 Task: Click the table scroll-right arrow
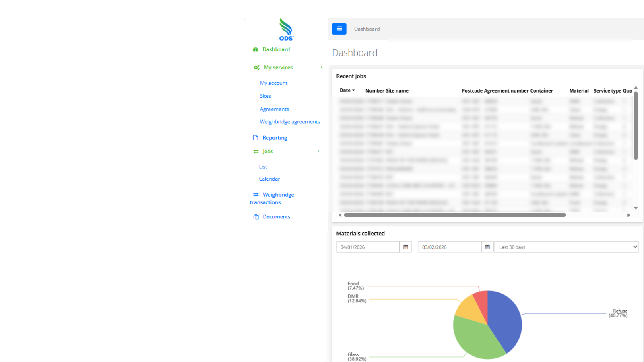point(629,215)
